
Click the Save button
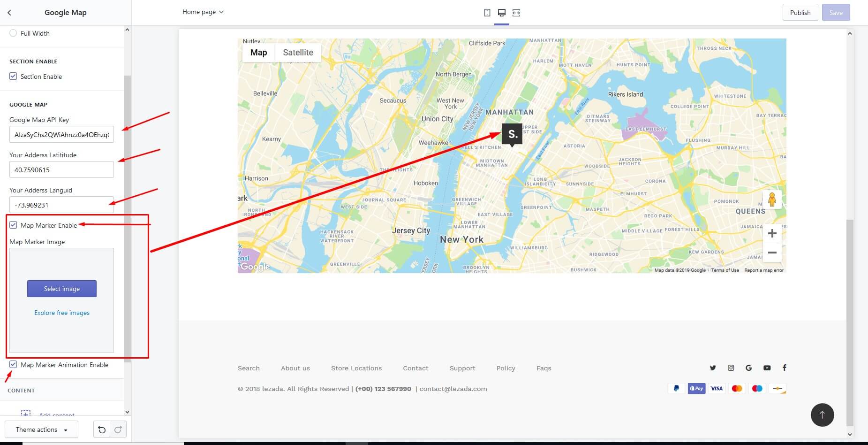point(836,13)
